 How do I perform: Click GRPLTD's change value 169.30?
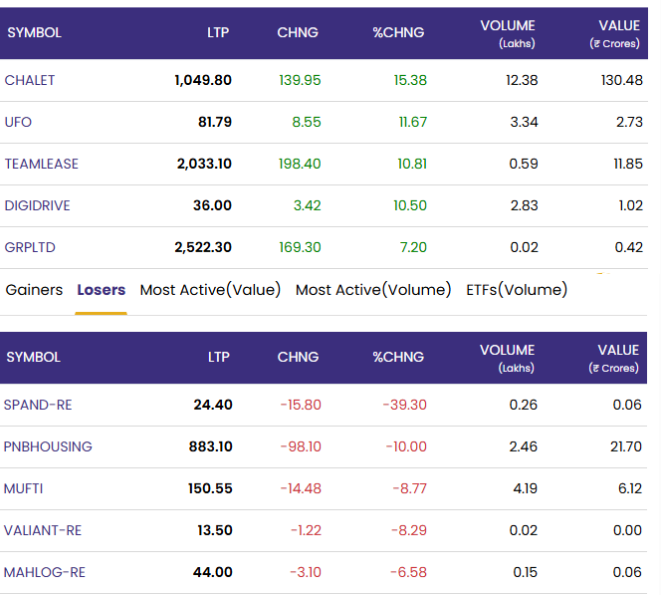300,247
